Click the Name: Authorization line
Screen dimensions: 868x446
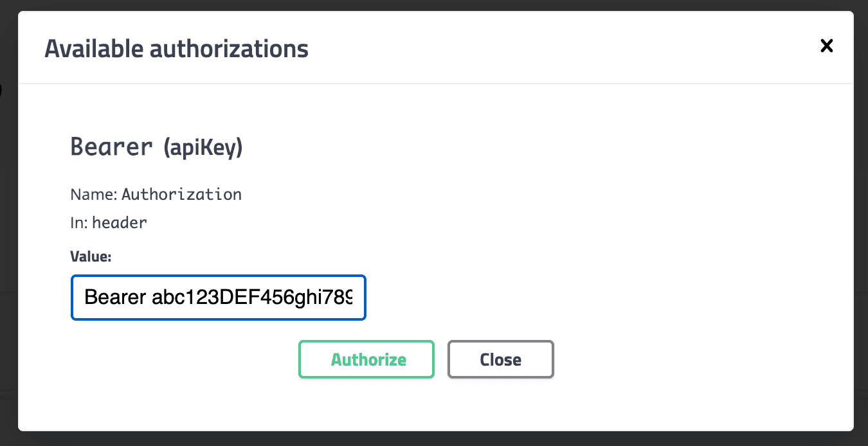click(156, 194)
